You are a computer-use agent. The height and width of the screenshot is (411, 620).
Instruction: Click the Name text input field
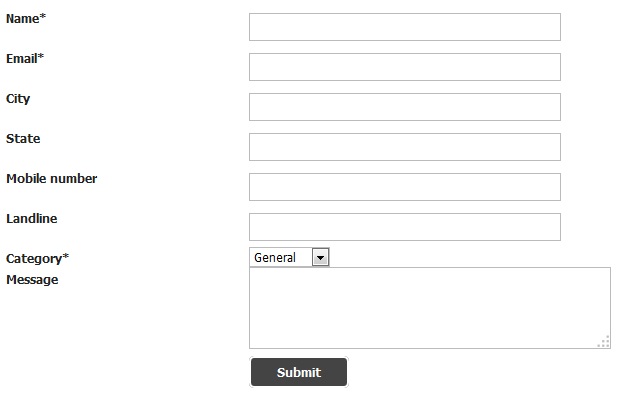pyautogui.click(x=405, y=27)
